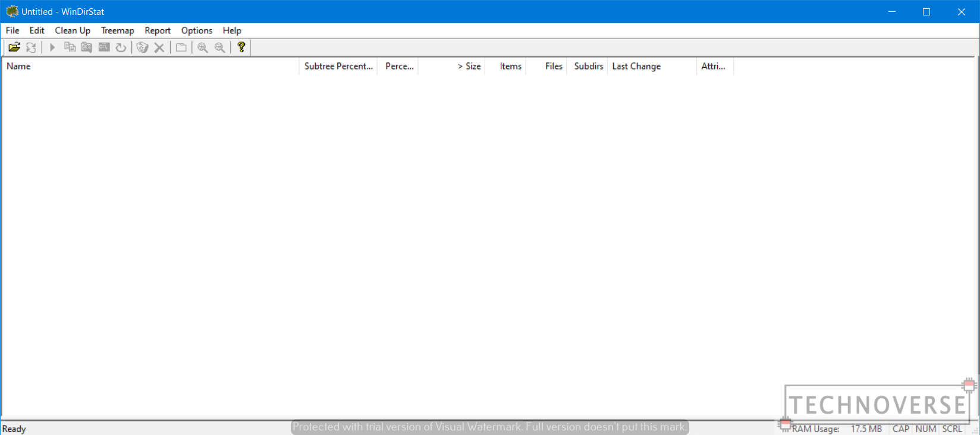Sort by the Items column header
The height and width of the screenshot is (435, 980).
(505, 66)
